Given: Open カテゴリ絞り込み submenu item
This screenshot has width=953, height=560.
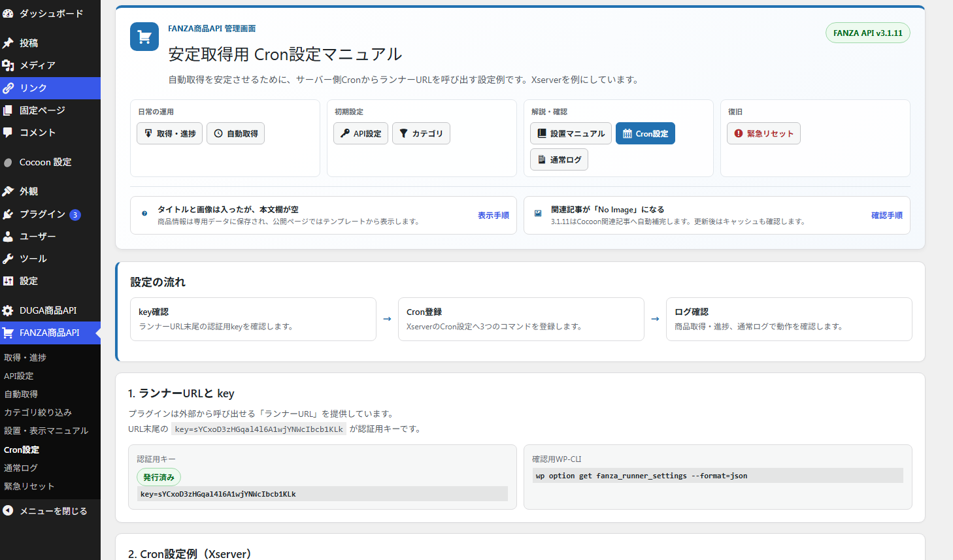Looking at the screenshot, I should [x=50, y=412].
